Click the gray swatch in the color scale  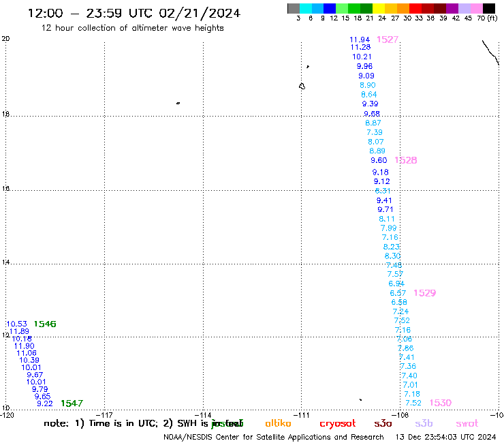pyautogui.click(x=294, y=8)
